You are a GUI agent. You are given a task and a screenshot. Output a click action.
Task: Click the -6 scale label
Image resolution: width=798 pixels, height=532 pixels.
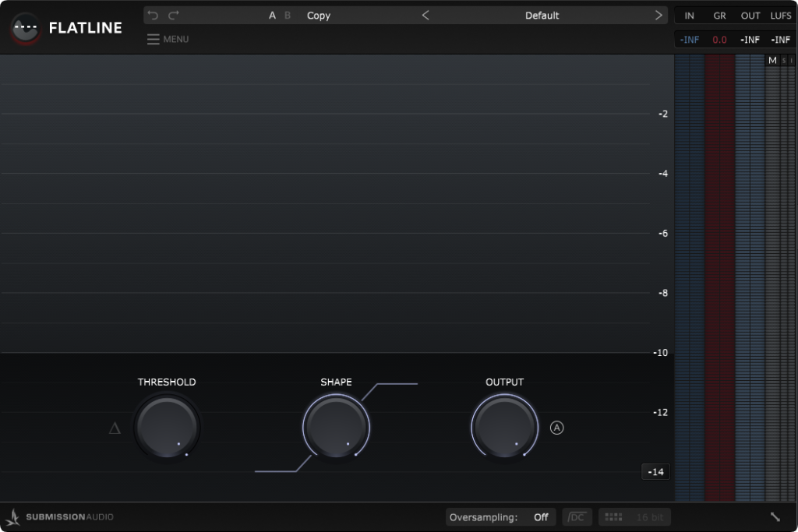click(662, 234)
